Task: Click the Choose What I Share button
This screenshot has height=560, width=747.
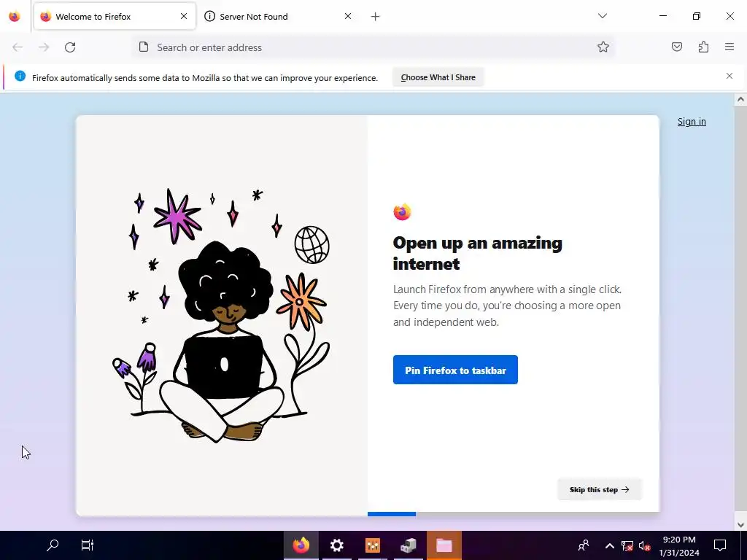Action: click(x=438, y=77)
